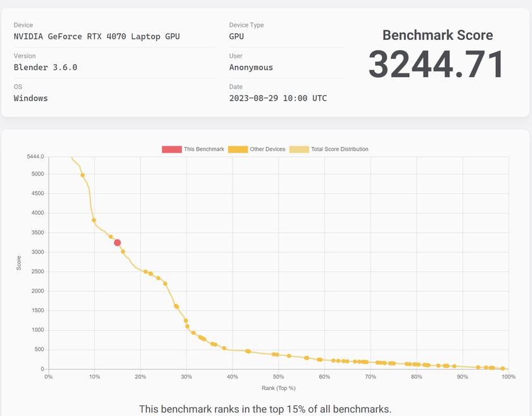Click the red This Benchmark data point

click(117, 243)
